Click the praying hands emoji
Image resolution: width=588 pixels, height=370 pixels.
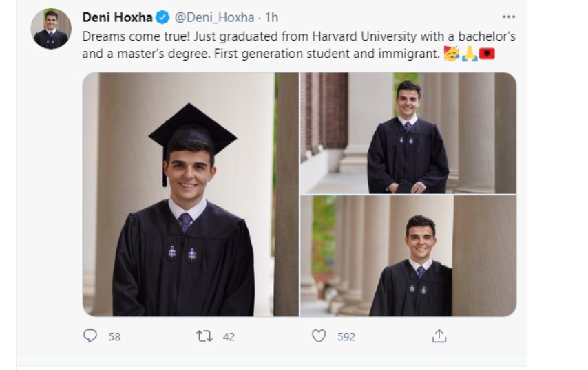tap(470, 53)
